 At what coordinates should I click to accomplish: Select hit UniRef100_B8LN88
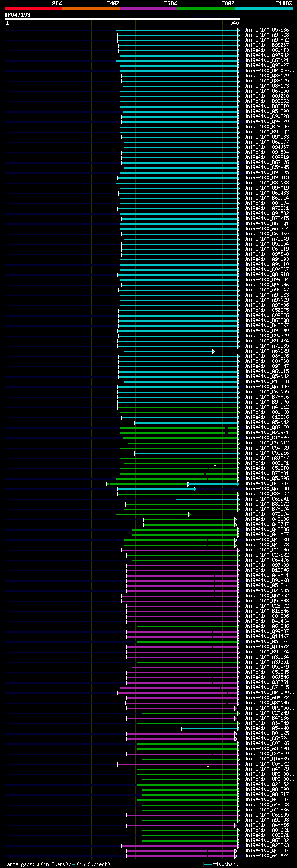click(x=266, y=183)
